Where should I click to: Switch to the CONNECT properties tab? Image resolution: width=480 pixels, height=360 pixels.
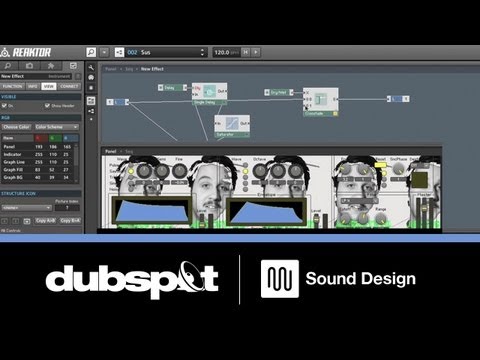click(x=69, y=86)
